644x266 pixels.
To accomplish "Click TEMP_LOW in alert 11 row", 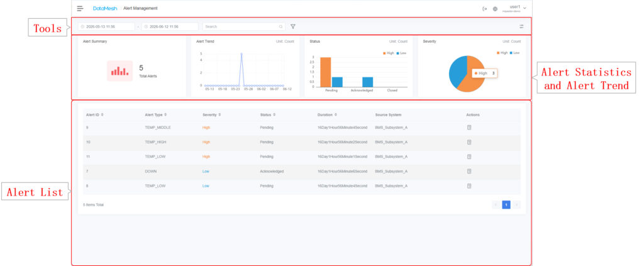I will point(155,157).
